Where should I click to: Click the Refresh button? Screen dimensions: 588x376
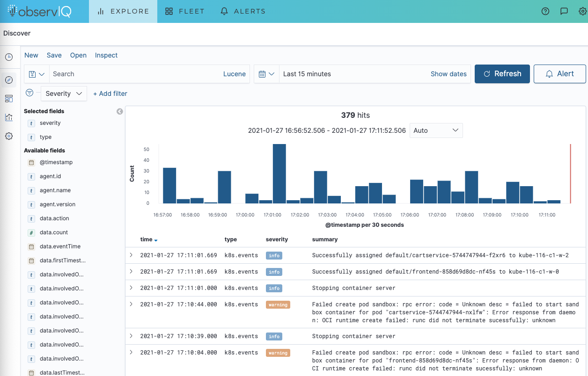point(502,74)
